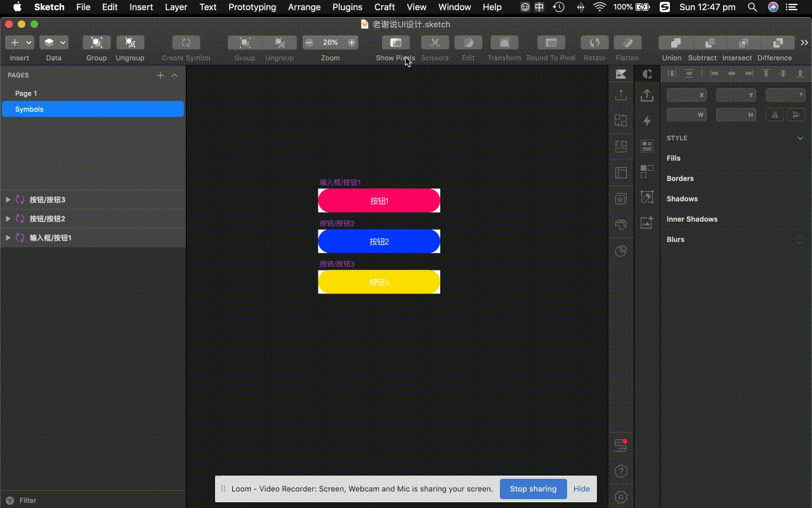The height and width of the screenshot is (508, 812).
Task: Click the X position field
Action: 686,95
